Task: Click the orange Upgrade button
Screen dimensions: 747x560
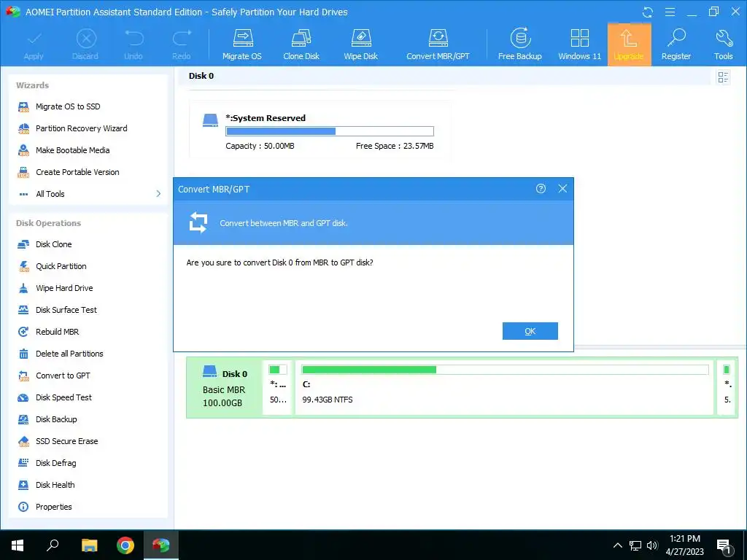Action: coord(629,44)
